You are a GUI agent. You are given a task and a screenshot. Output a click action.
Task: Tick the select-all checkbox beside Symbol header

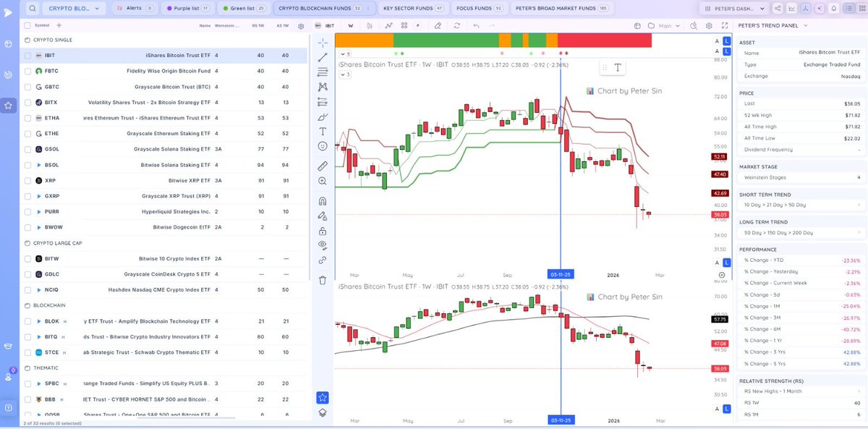[x=27, y=25]
